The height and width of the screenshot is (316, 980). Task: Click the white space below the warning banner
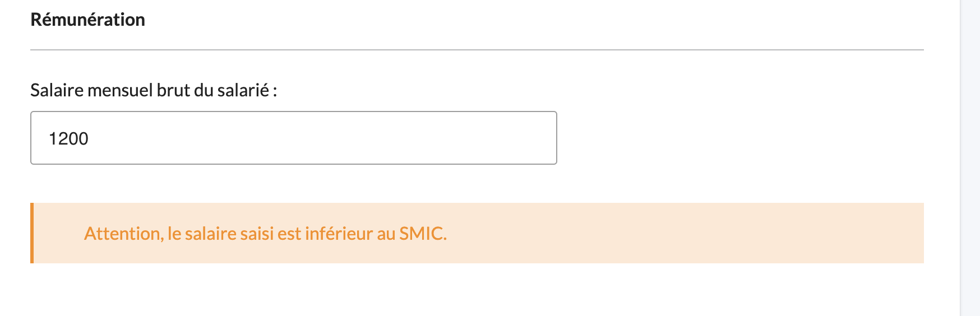pos(477,290)
